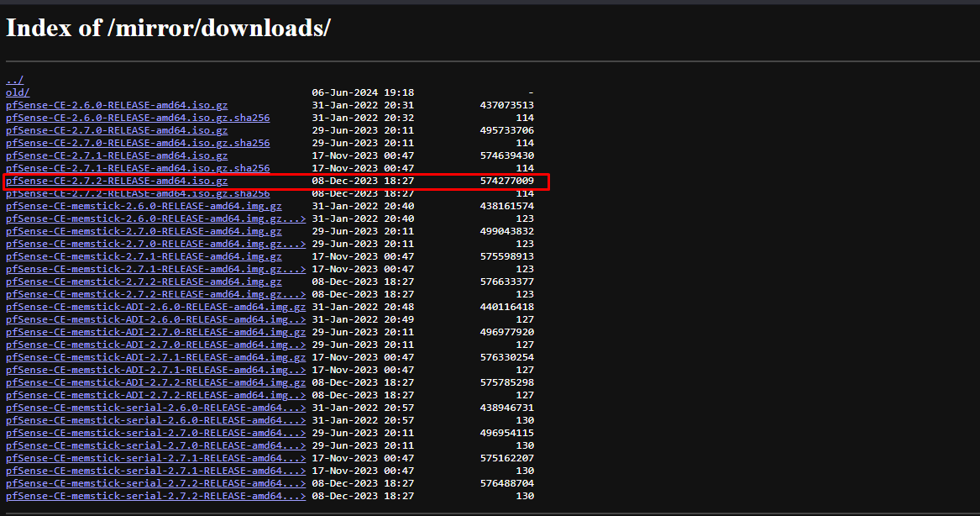Open truncated memstick-2.7.2 img.gz link sized 123
This screenshot has width=980, height=516.
(x=155, y=294)
